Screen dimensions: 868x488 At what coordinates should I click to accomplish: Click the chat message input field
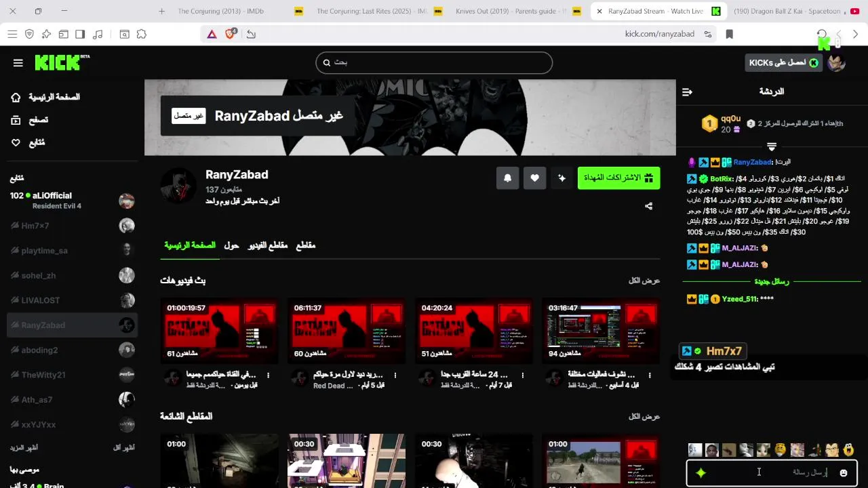(x=772, y=472)
